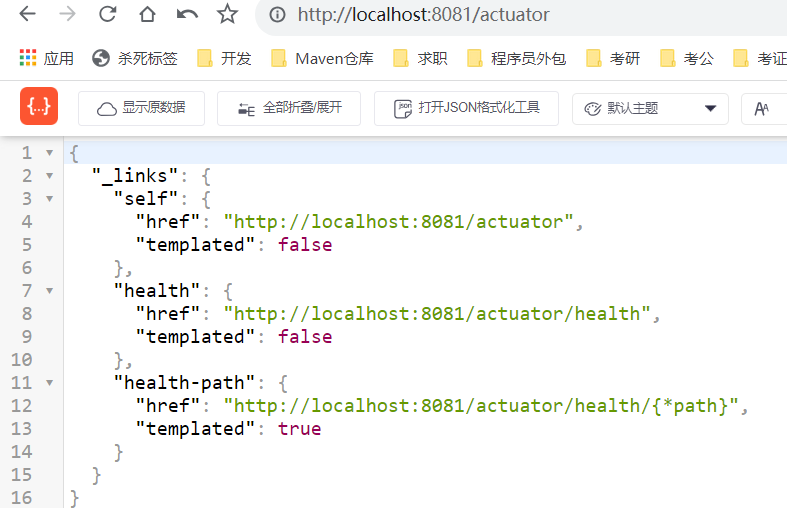Open the 程序员外包 bookmark folder
Screen dimensions: 787x508
[x=516, y=58]
